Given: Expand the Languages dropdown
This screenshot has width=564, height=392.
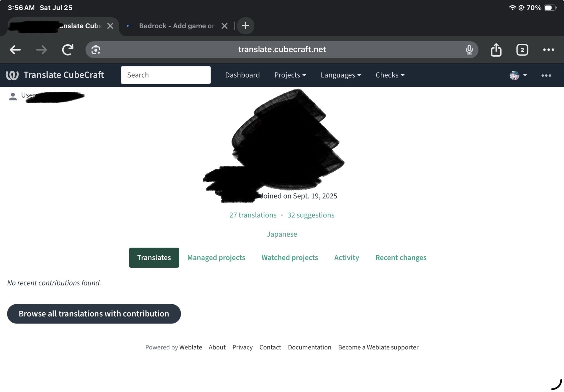Looking at the screenshot, I should point(341,75).
